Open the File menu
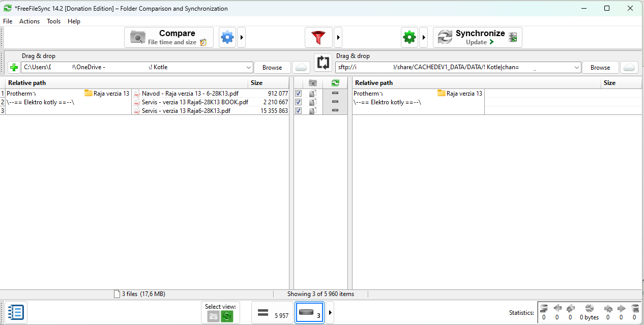Image resolution: width=644 pixels, height=325 pixels. pyautogui.click(x=8, y=21)
